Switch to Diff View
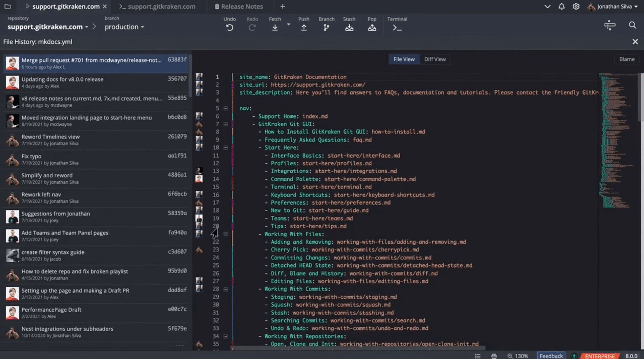This screenshot has height=359, width=644. coord(435,59)
